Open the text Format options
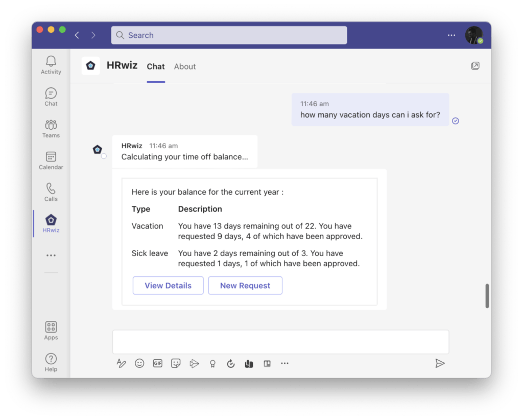 (122, 363)
